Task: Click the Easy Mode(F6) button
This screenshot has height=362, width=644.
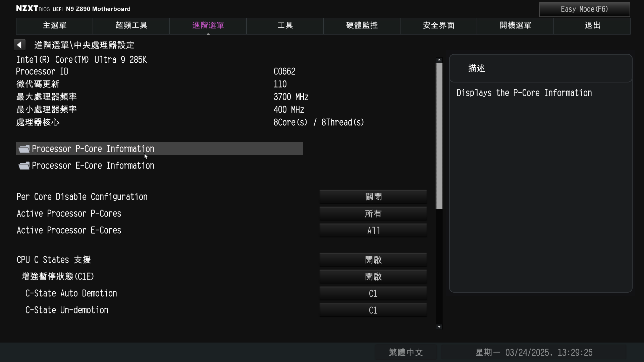Action: coord(584,9)
